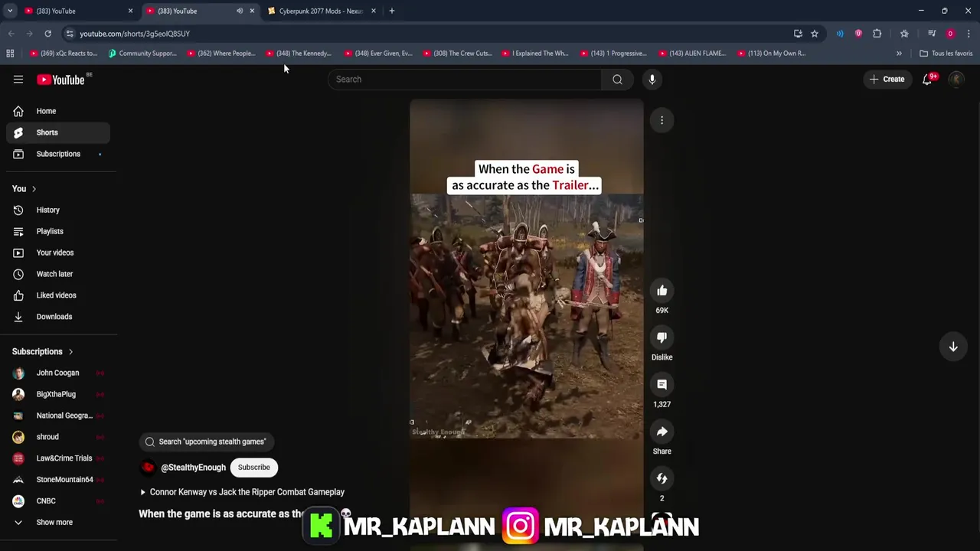This screenshot has height=551, width=980.
Task: Open the Home sidebar item
Action: pos(58,111)
